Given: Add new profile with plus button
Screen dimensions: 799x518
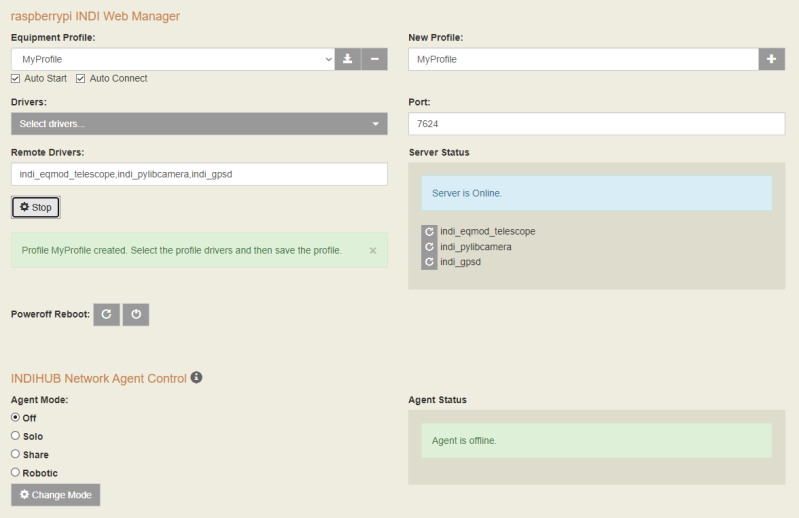Looking at the screenshot, I should coord(771,59).
